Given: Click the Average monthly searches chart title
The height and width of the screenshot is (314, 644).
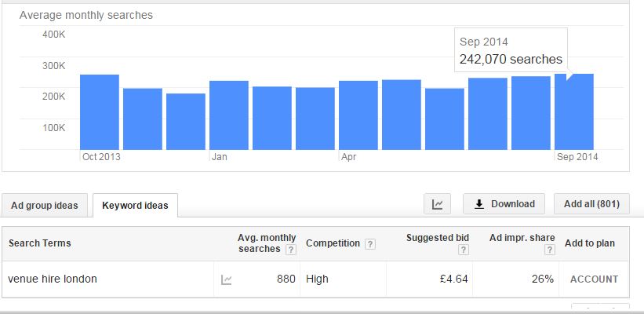Looking at the screenshot, I should pos(86,15).
